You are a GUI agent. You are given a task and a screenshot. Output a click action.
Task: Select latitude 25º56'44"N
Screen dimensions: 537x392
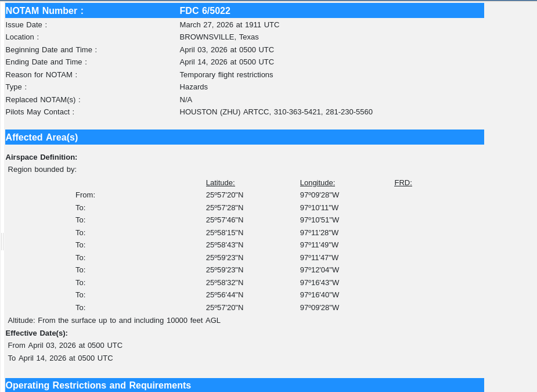(225, 295)
